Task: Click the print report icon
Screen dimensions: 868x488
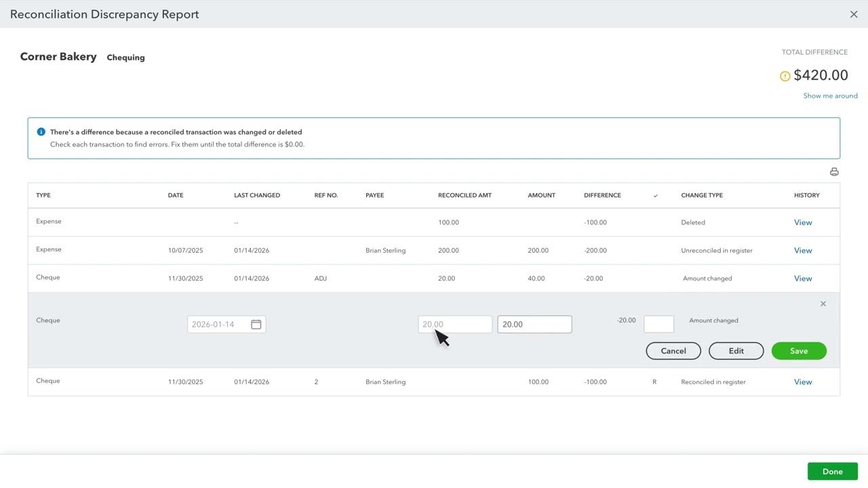Action: [834, 172]
